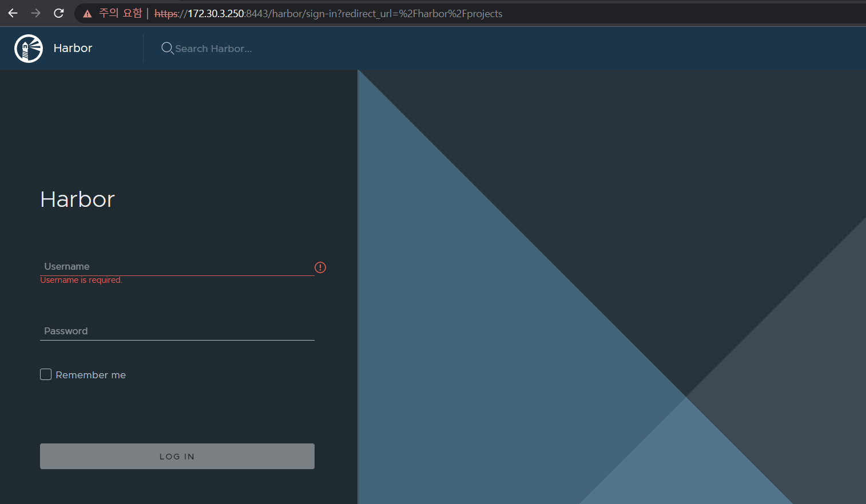Click the LOG IN button
Image resolution: width=866 pixels, height=504 pixels.
tap(177, 456)
